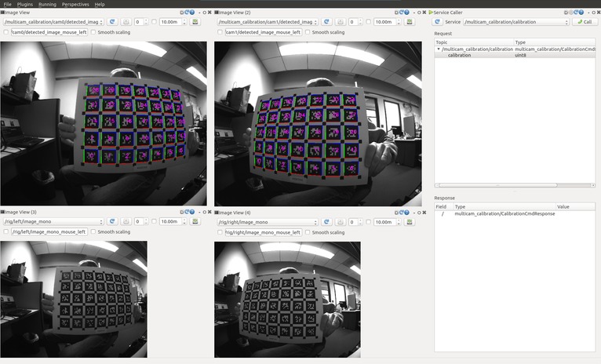
Task: Click the cam1 detected calibration image
Action: (x=318, y=124)
